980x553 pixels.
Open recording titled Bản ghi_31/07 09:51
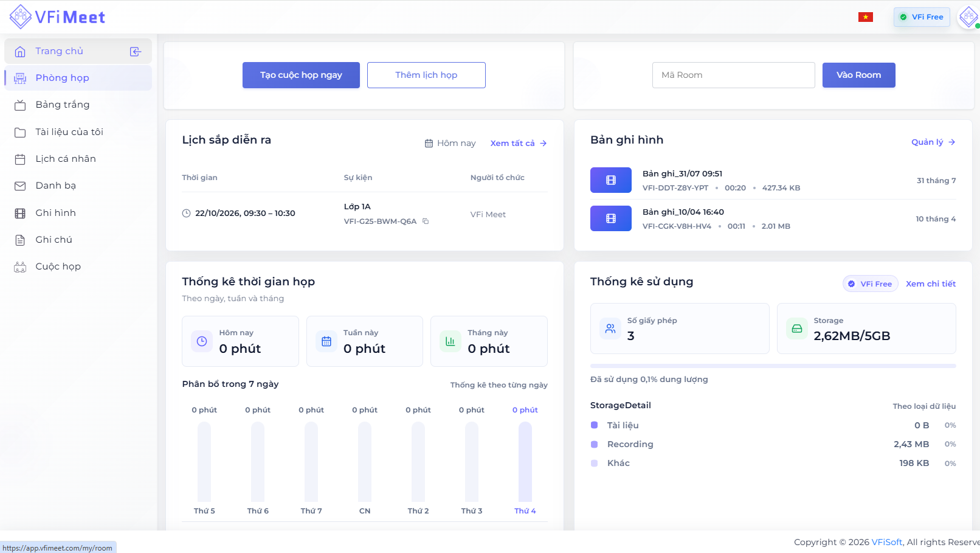[x=682, y=173]
